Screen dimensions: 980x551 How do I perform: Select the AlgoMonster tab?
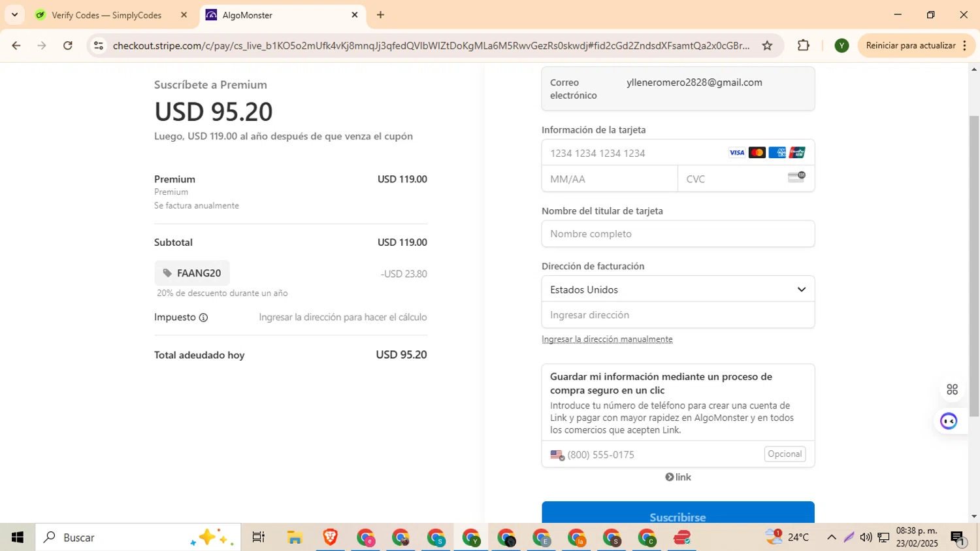pos(283,15)
